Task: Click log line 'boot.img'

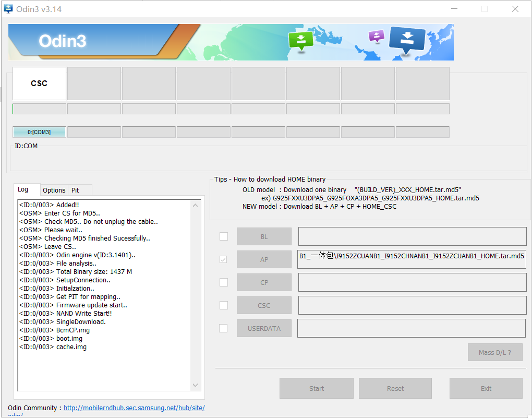Action: [51, 339]
